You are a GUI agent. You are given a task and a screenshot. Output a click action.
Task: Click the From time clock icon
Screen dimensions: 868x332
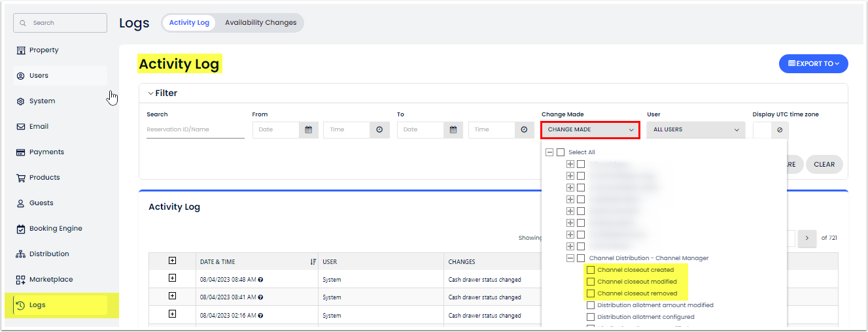pyautogui.click(x=379, y=129)
